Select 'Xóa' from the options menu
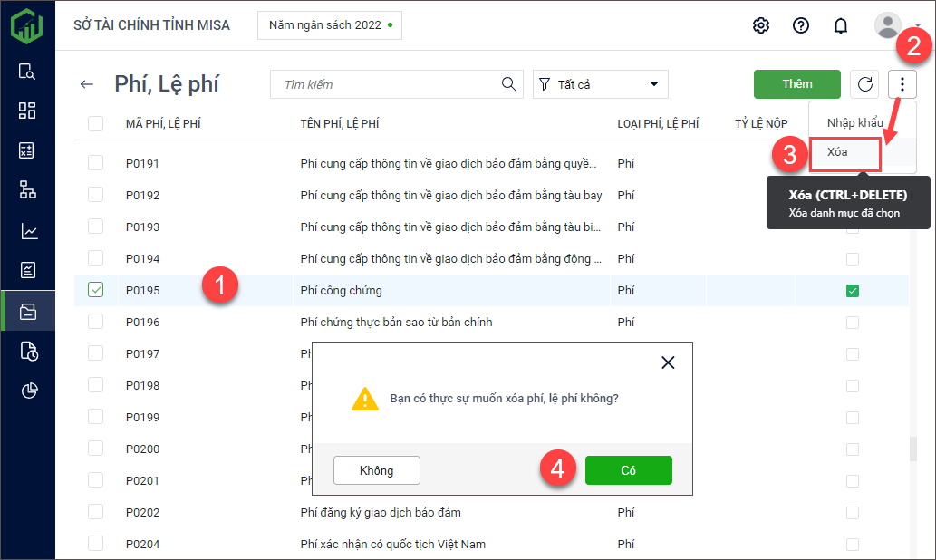Viewport: 936px width, 560px height. click(837, 152)
